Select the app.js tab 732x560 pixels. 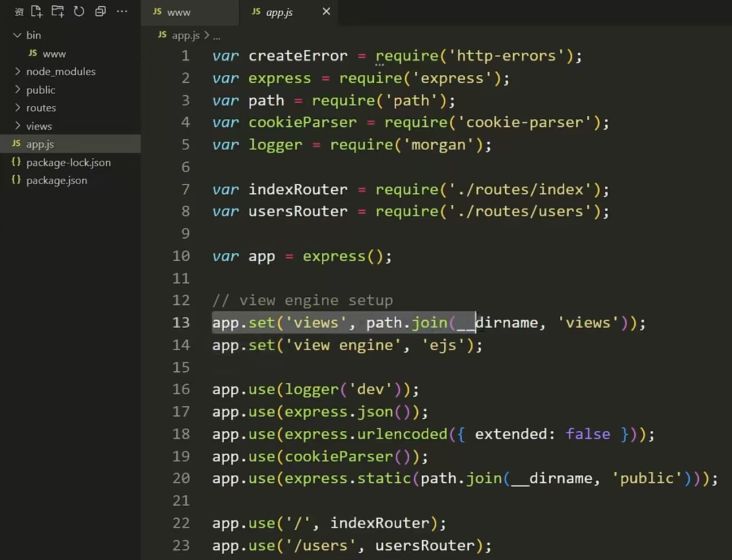pos(279,12)
